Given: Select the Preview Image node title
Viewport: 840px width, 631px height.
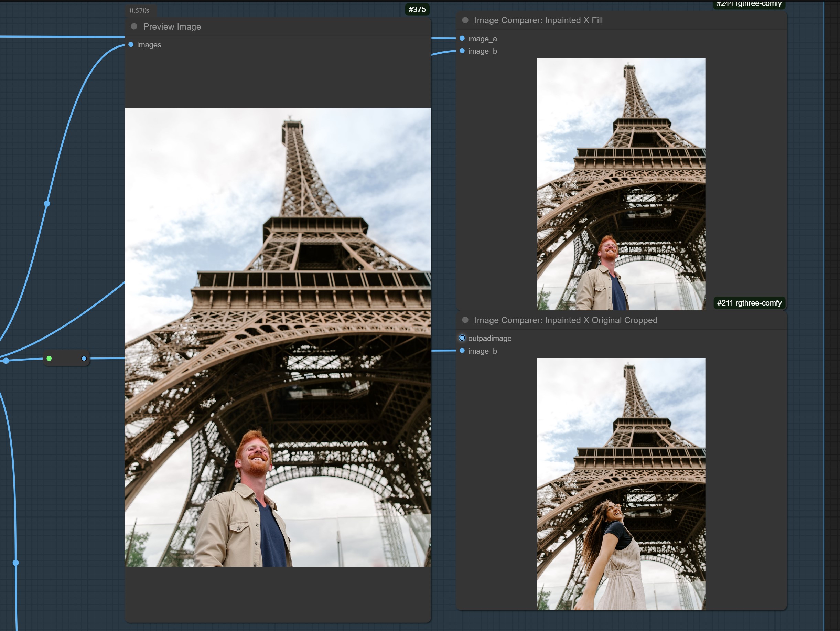Looking at the screenshot, I should [172, 26].
